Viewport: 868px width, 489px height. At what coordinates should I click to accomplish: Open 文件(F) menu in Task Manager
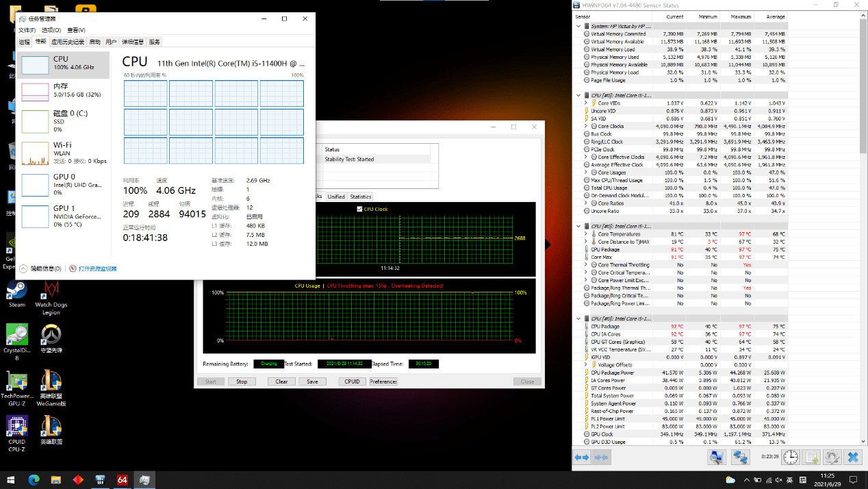coord(27,30)
